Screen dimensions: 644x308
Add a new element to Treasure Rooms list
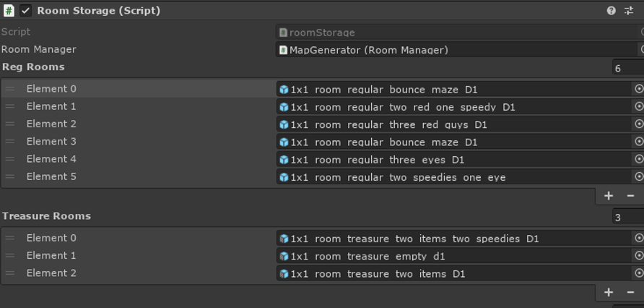609,292
